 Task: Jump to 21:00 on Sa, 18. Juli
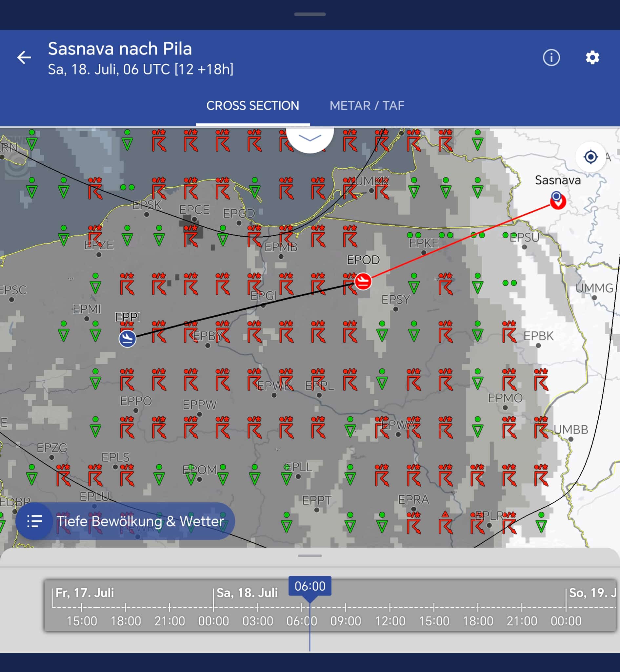coord(522,621)
